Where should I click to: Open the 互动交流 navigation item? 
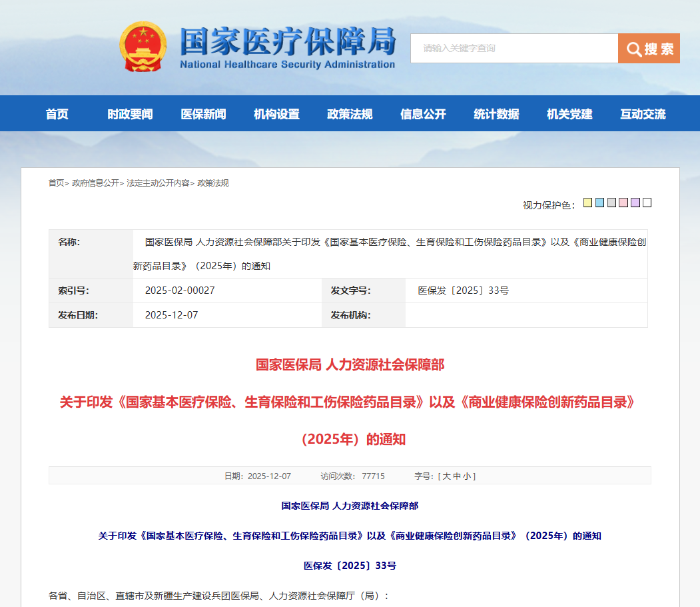(643, 114)
